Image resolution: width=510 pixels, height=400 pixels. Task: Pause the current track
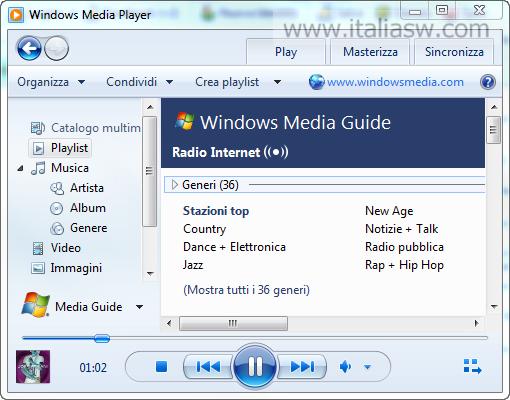pos(255,366)
